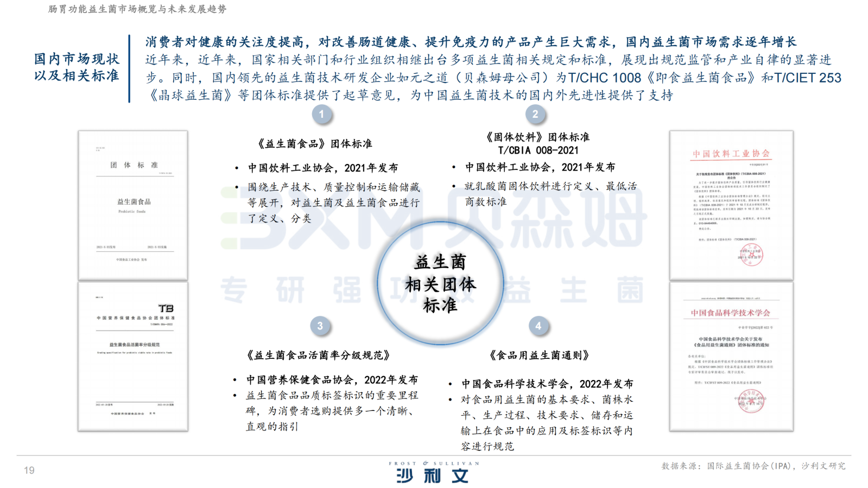Select the central circle 益生菌相关团体标准
The width and height of the screenshot is (868, 488).
[440, 283]
